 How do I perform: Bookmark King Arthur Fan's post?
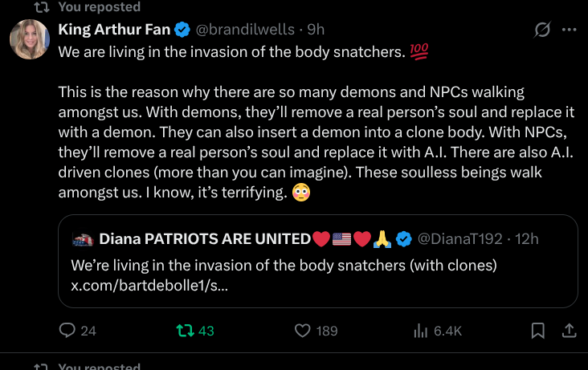pos(538,330)
